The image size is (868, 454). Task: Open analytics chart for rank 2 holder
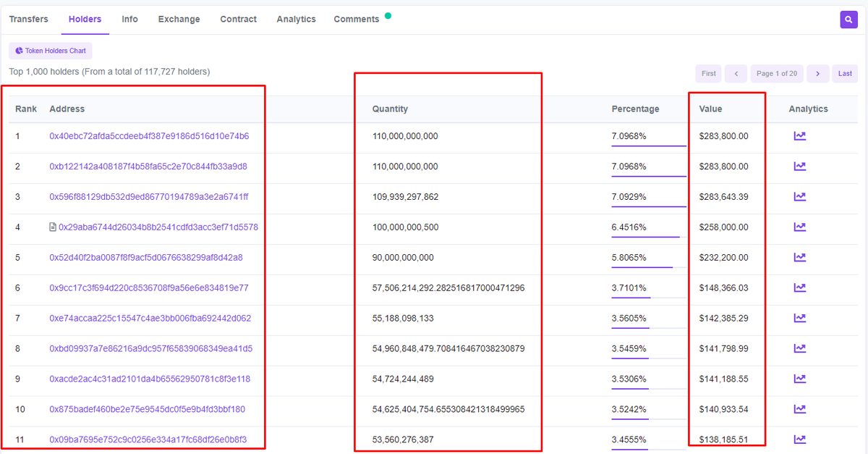pos(799,167)
